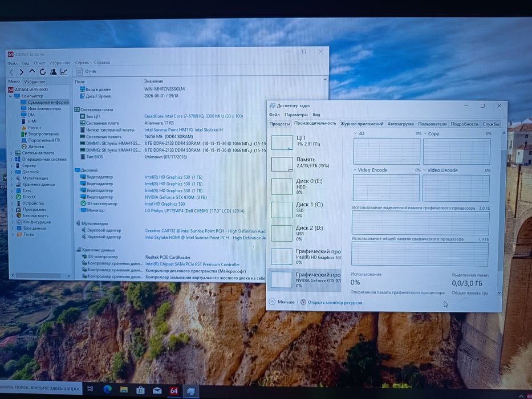Open the Вид menu in AIDA64
The height and width of the screenshot is (399, 532).
[x=26, y=63]
